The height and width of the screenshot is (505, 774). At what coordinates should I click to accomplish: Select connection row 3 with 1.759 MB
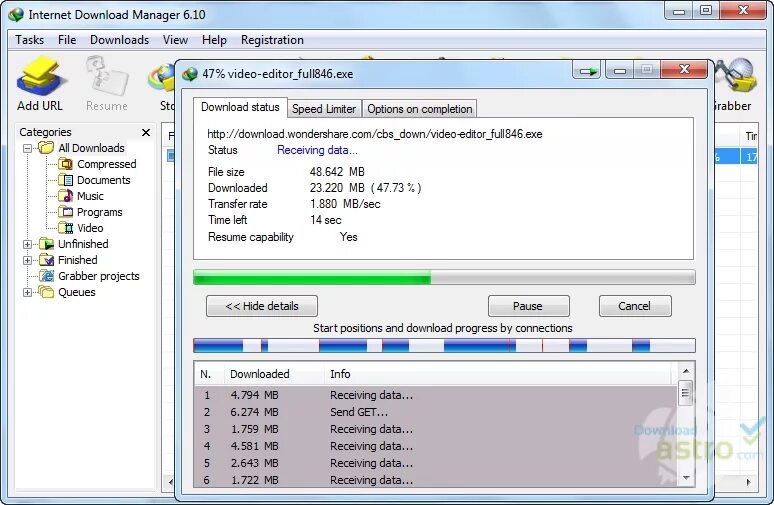click(437, 429)
